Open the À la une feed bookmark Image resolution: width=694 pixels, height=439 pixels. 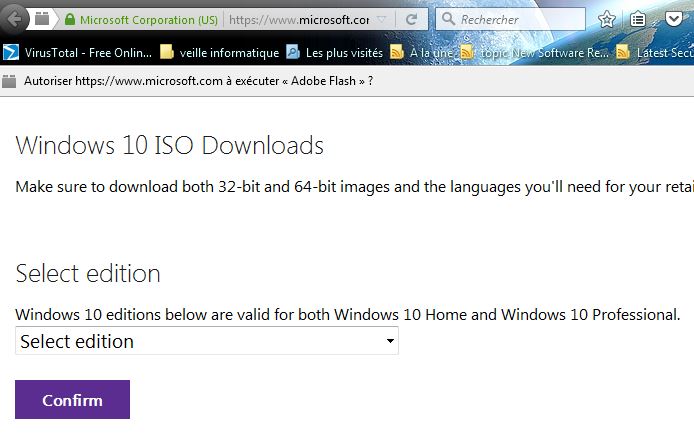(x=422, y=53)
